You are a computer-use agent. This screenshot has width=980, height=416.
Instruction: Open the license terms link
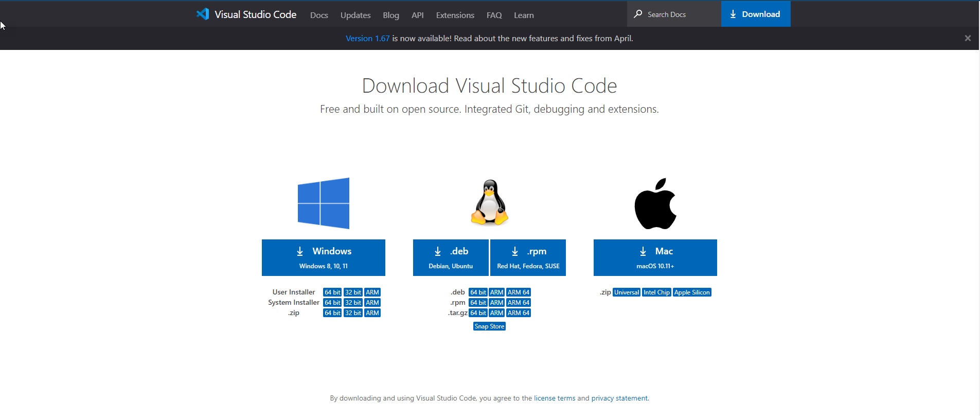pos(555,398)
